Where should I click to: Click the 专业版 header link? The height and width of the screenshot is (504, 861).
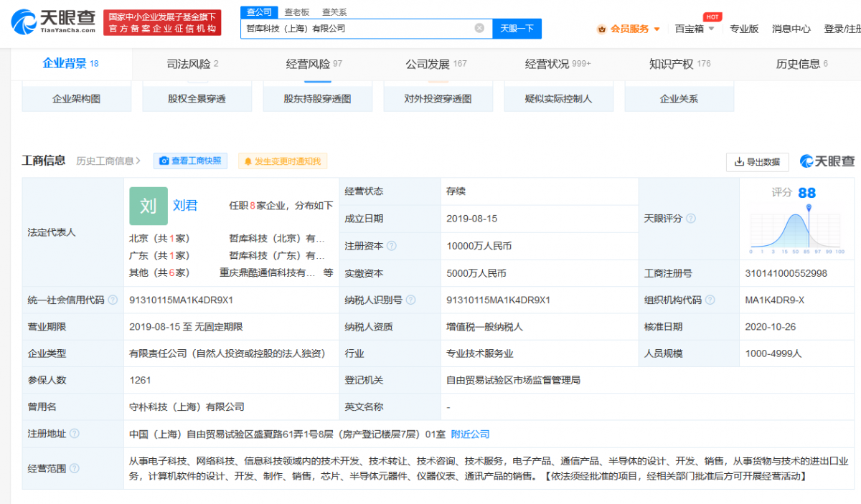tap(744, 29)
